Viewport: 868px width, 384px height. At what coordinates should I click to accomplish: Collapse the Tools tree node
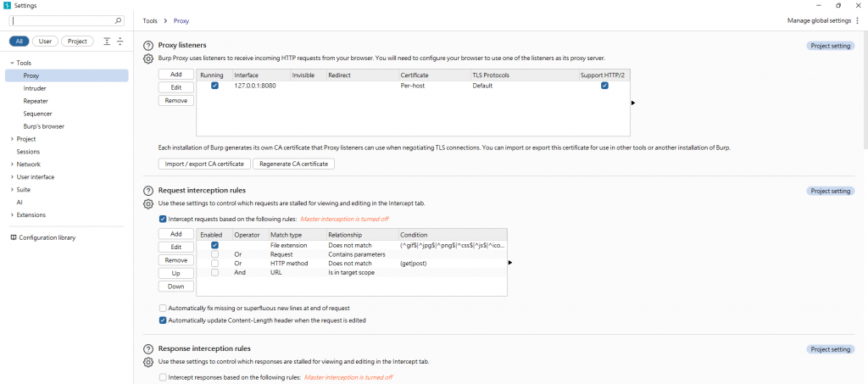(12, 63)
